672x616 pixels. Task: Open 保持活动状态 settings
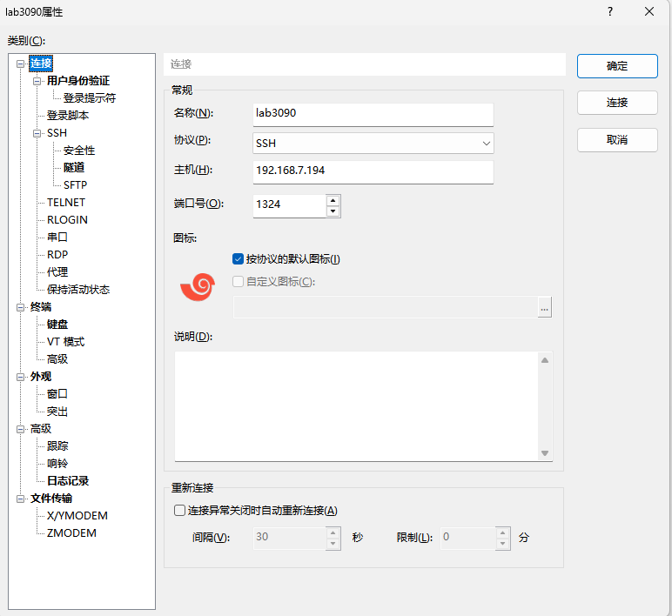(78, 290)
